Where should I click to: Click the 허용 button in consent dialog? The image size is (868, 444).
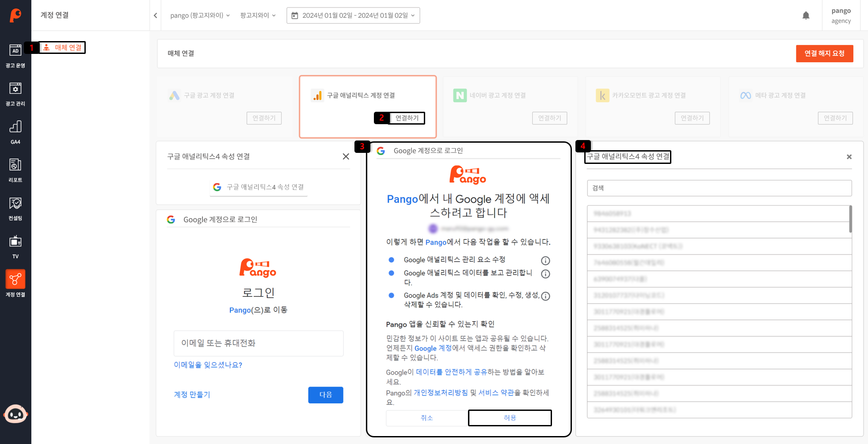(510, 418)
